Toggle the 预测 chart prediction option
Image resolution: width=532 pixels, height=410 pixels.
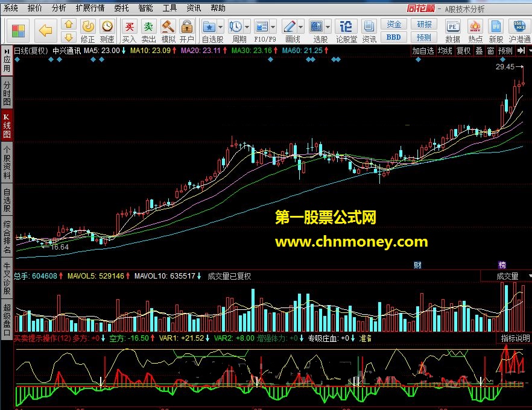click(505, 51)
